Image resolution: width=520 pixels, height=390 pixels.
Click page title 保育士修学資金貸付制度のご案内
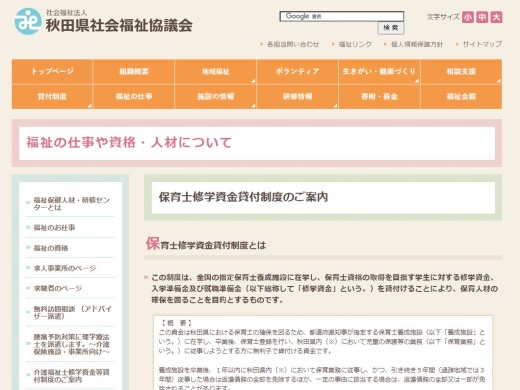243,197
